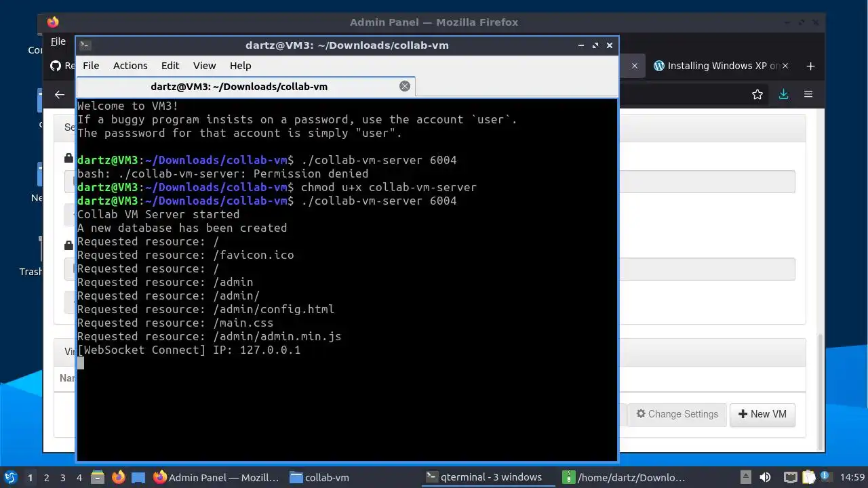Switch to workspace 4
The image size is (868, 488).
click(79, 478)
